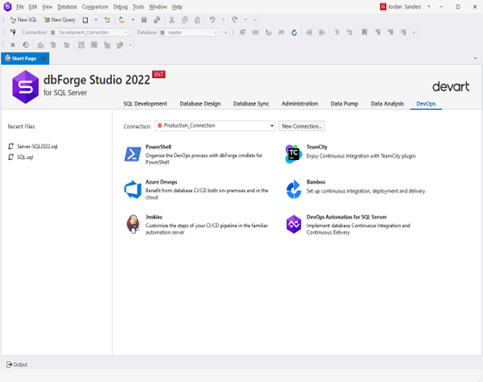Click the Cut scissors icon
Image resolution: width=483 pixels, height=382 pixels.
tap(172, 20)
